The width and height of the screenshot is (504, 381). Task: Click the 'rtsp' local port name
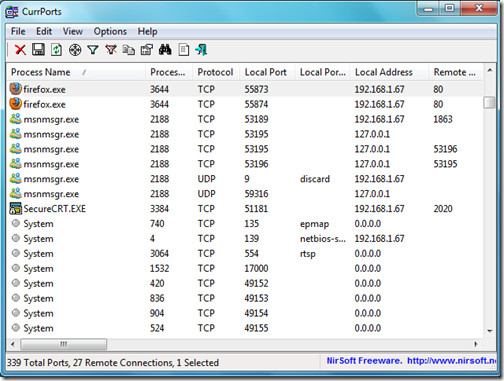click(308, 254)
